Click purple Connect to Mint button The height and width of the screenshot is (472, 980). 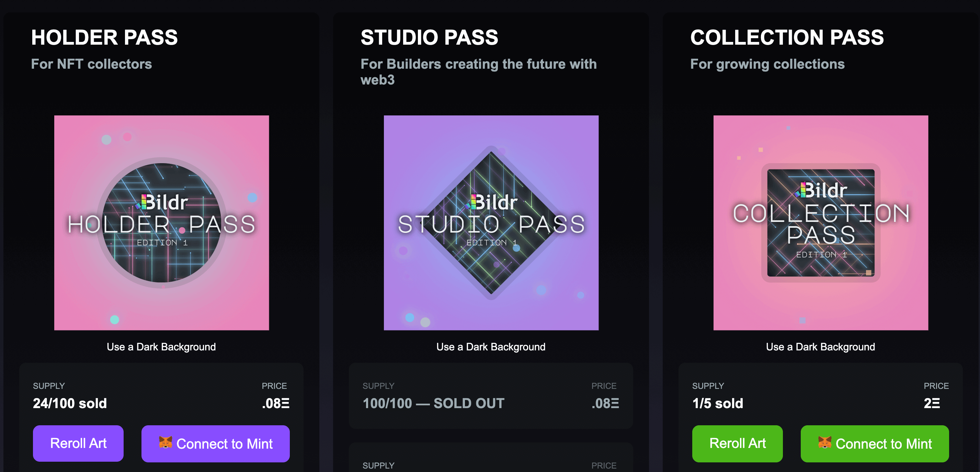coord(215,443)
